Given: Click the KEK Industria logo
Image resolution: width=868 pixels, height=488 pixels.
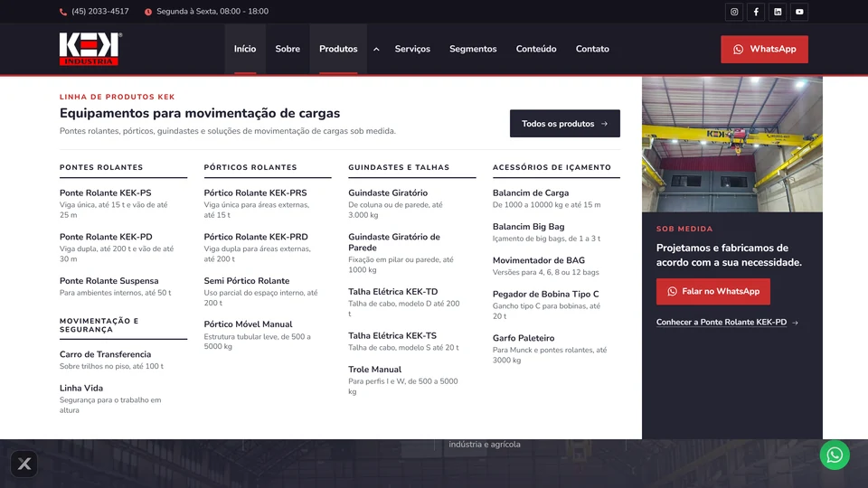Looking at the screenshot, I should click(90, 49).
